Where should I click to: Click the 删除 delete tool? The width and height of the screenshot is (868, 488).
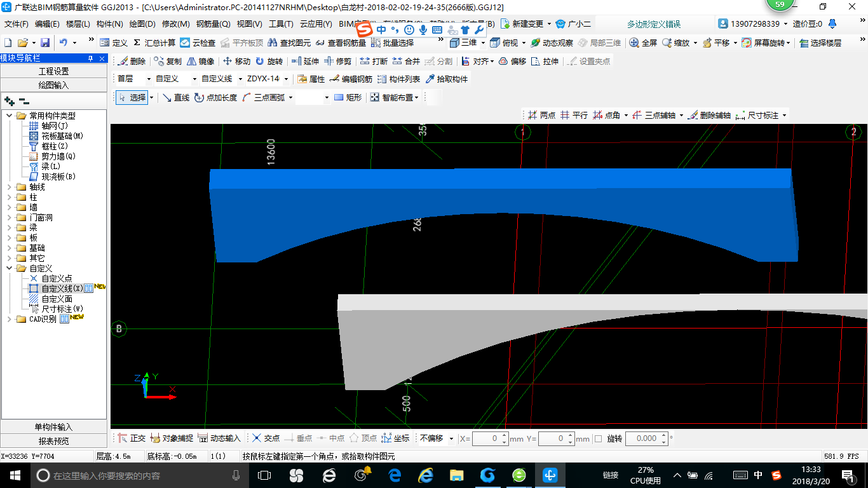pyautogui.click(x=132, y=61)
